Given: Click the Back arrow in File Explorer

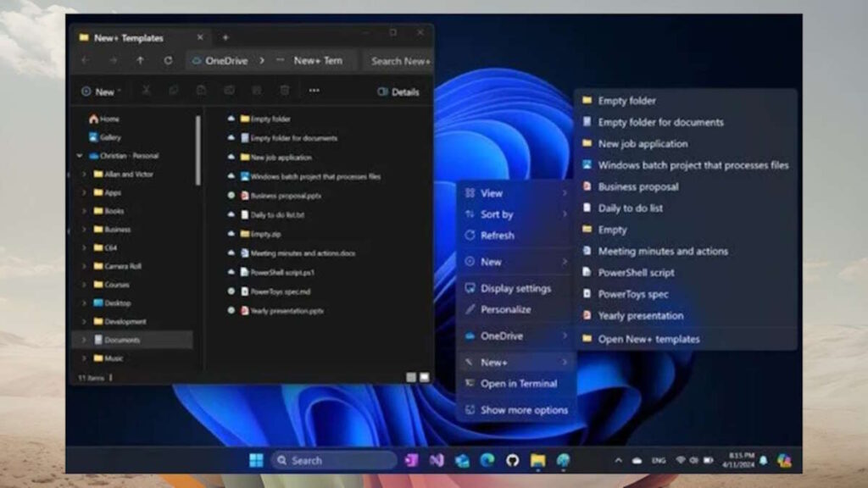Looking at the screenshot, I should pyautogui.click(x=86, y=60).
